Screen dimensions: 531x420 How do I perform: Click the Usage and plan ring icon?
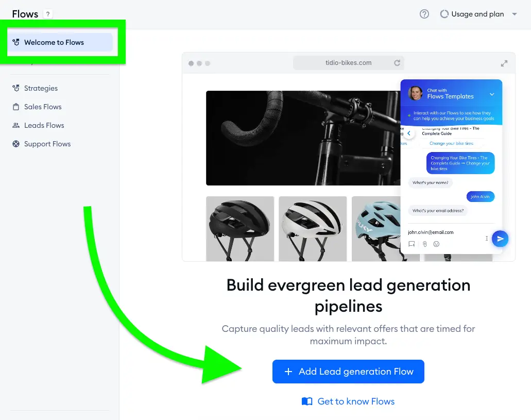444,14
